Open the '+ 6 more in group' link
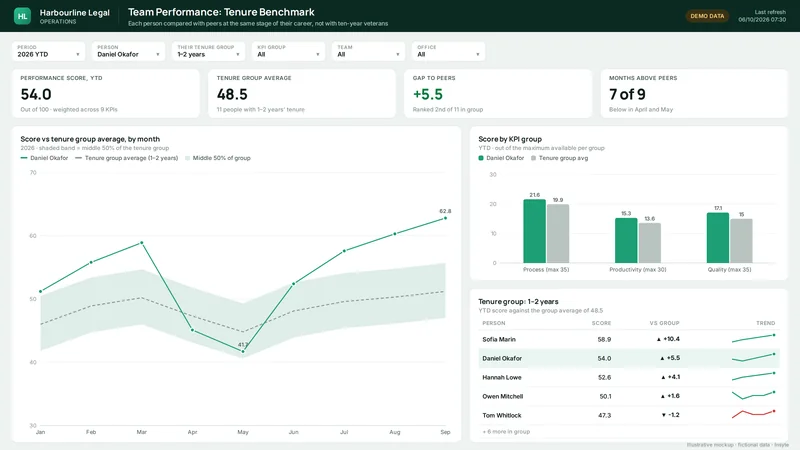800x450 pixels. tap(506, 432)
